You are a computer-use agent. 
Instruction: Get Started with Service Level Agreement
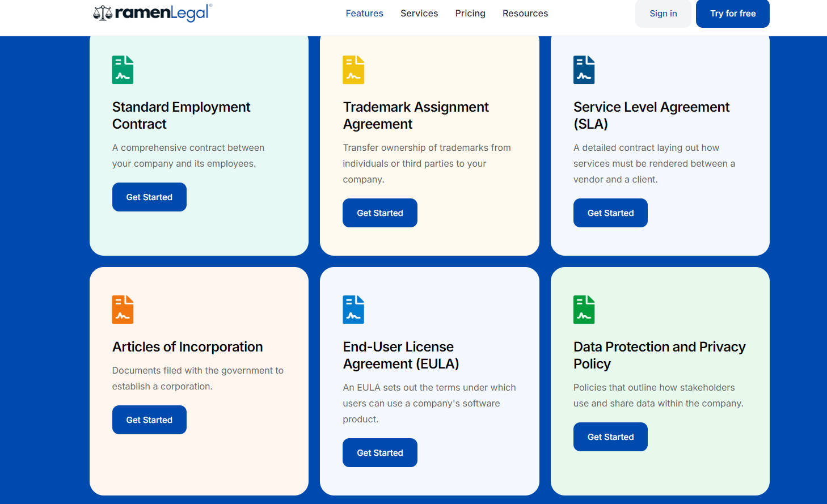click(610, 213)
